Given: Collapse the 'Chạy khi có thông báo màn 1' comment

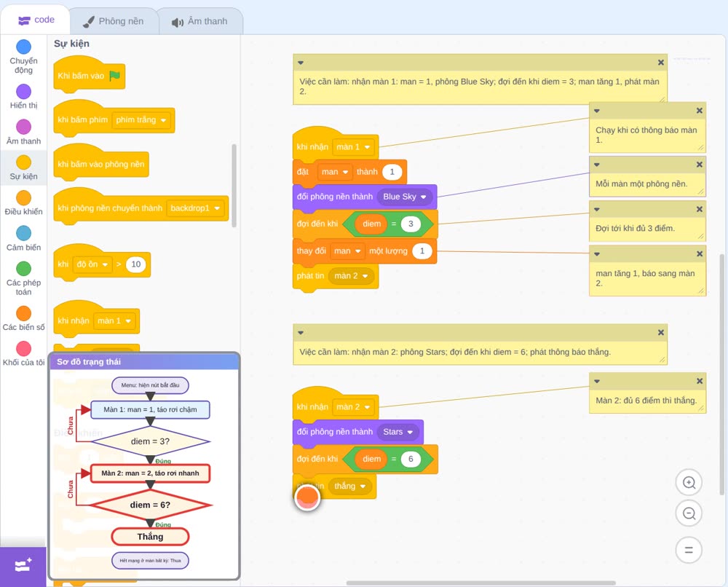Looking at the screenshot, I should point(597,111).
